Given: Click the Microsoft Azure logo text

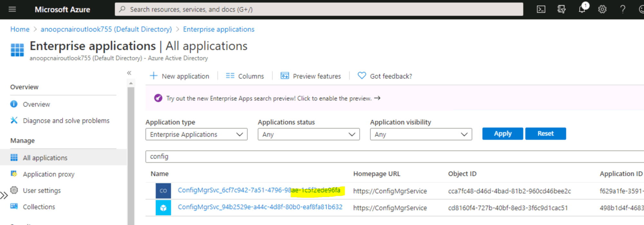Looking at the screenshot, I should click(x=62, y=10).
